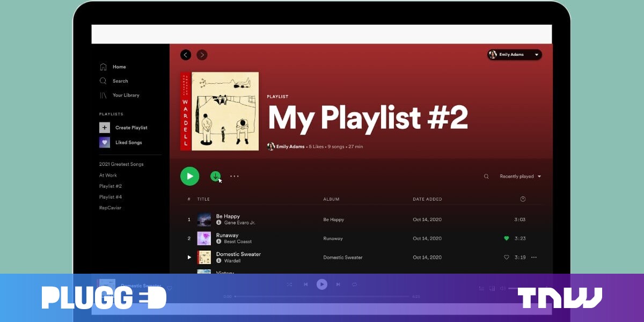Click the clock duration column icon
Screen dimensions: 644x322
[x=523, y=199]
